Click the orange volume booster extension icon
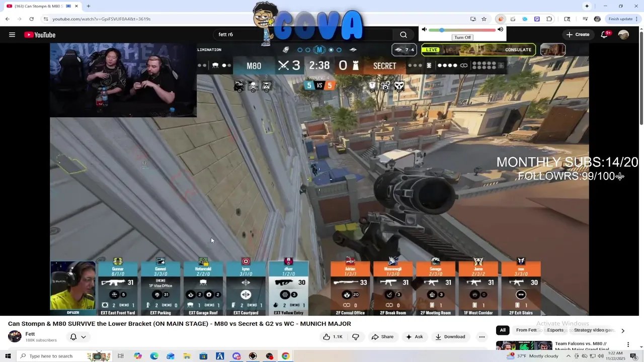644x362 pixels. [500, 19]
